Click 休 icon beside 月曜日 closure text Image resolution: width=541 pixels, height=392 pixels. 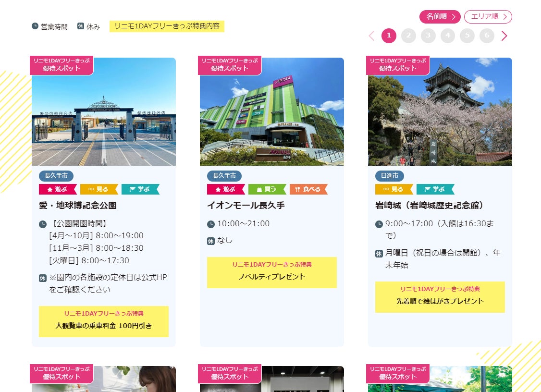click(x=379, y=254)
